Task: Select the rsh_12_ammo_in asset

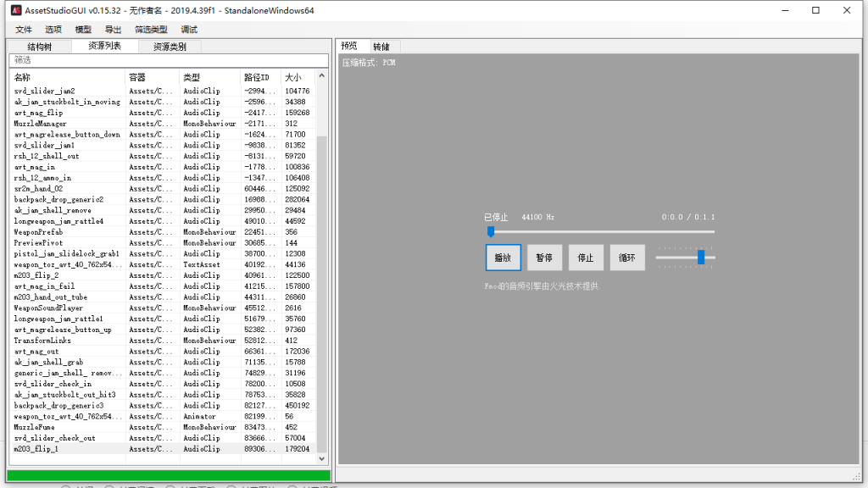Action: point(163,178)
